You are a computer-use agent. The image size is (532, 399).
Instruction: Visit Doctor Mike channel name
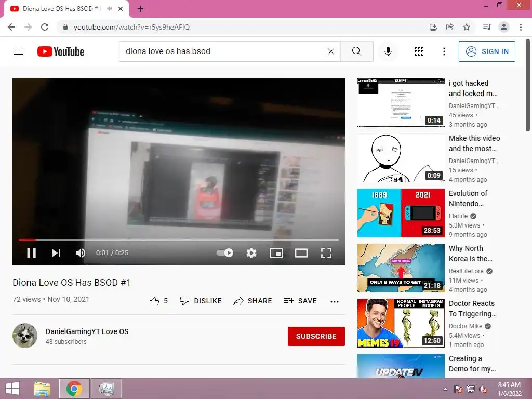coord(465,326)
